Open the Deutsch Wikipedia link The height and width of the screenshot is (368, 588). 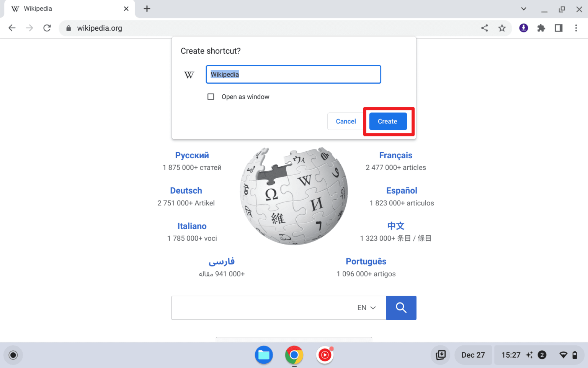tap(186, 191)
